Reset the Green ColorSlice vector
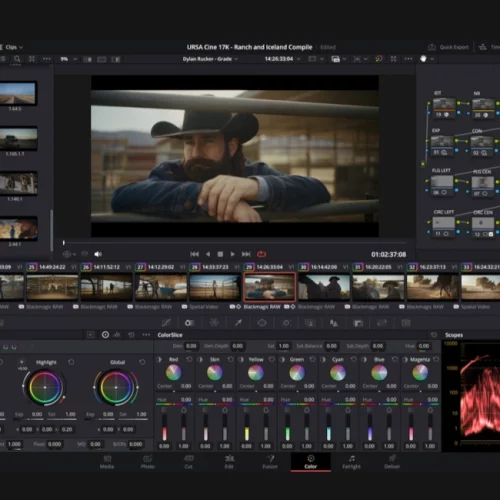This screenshot has height=500, width=500. 312,359
